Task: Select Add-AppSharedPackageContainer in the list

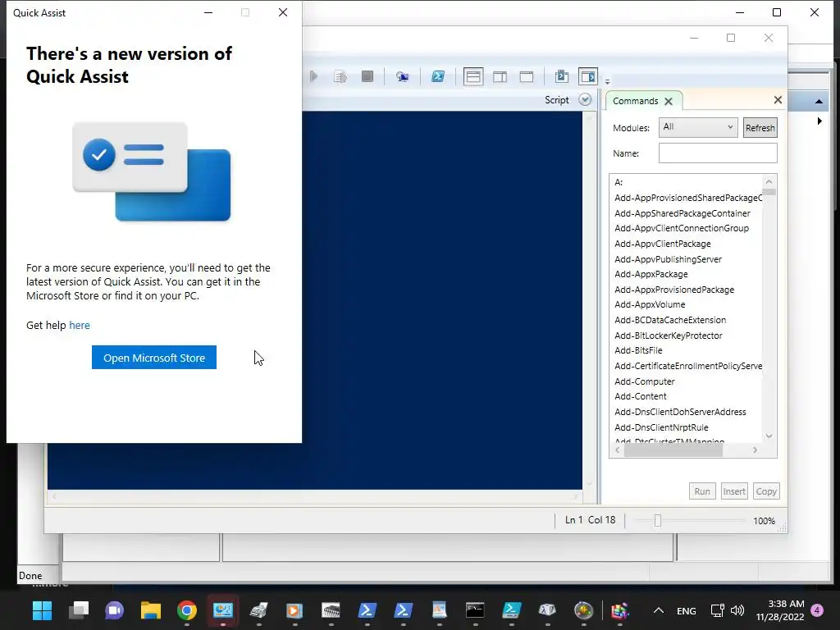Action: [682, 213]
